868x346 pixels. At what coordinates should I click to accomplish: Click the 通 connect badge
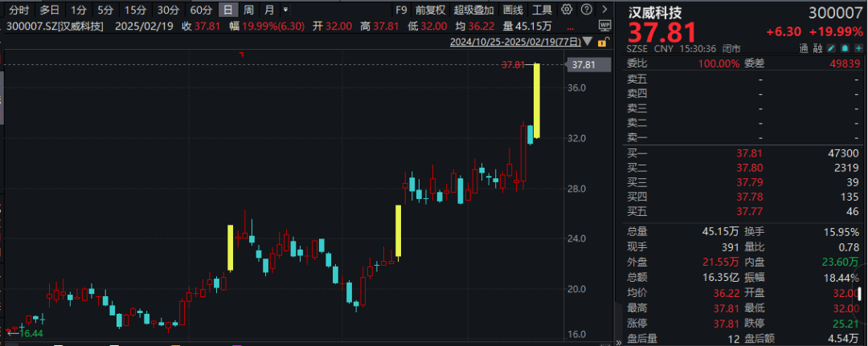tap(803, 49)
